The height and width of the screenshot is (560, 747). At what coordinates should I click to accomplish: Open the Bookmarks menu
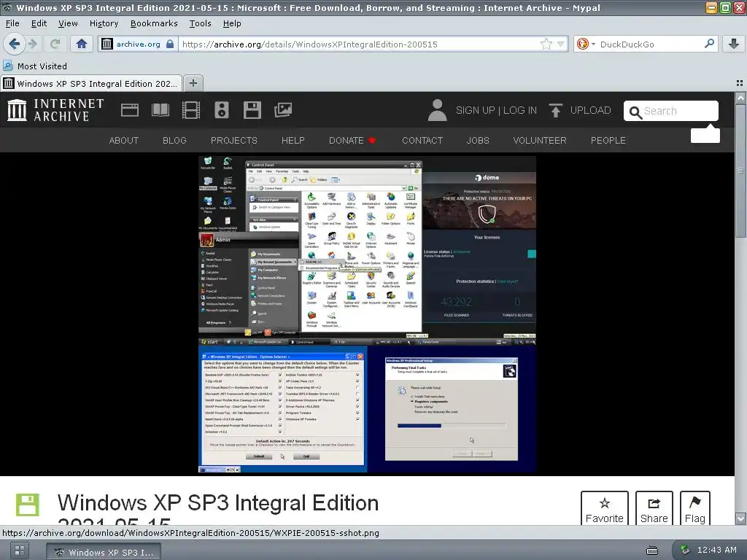(x=154, y=23)
